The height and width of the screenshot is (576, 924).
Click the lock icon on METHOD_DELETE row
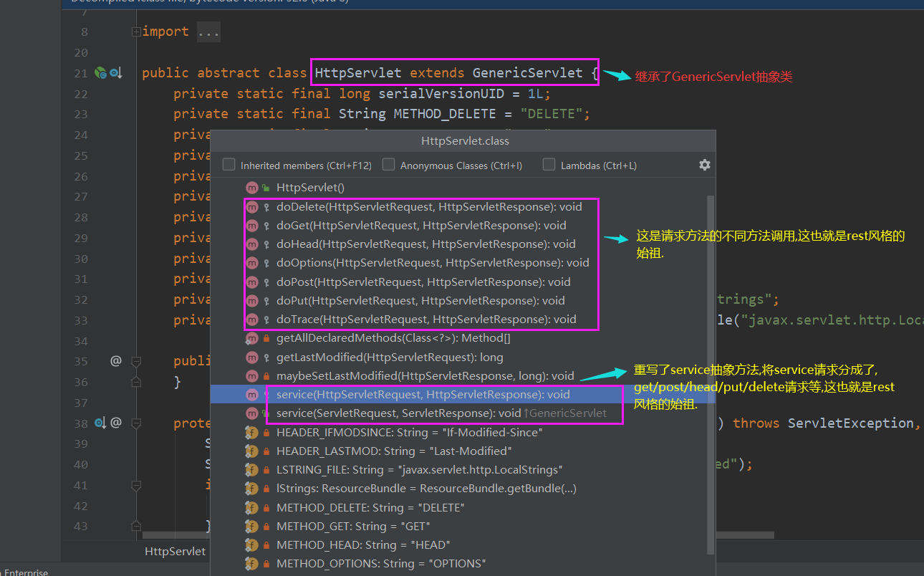pos(266,507)
